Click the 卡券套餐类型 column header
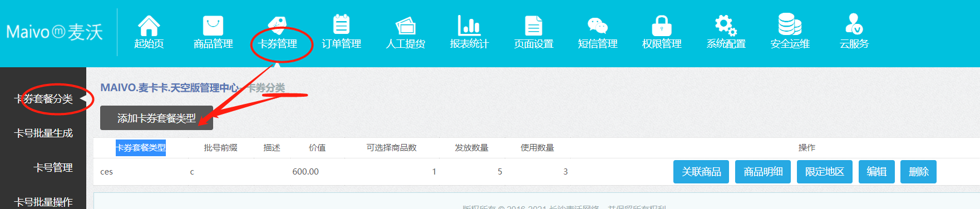The image size is (980, 209). 141,148
